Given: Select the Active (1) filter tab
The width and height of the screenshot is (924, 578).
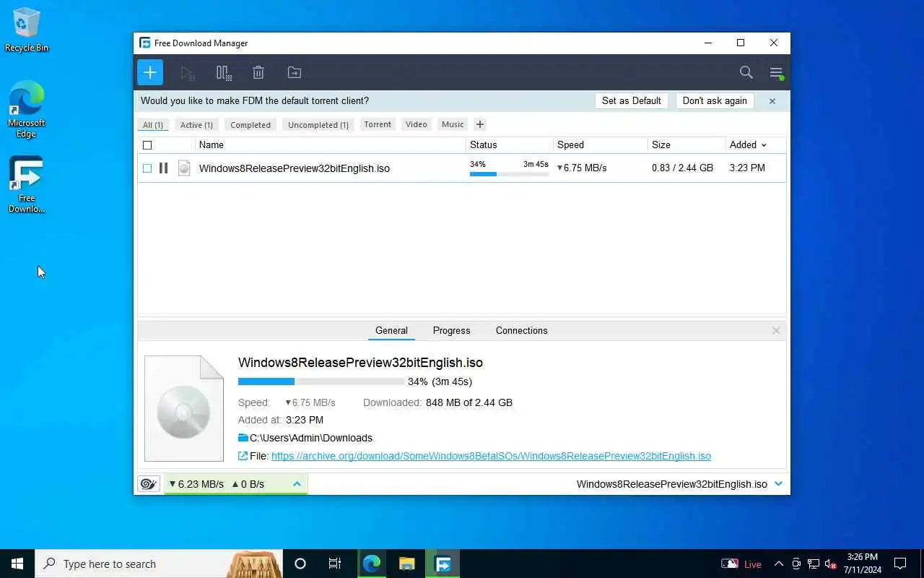Looking at the screenshot, I should [196, 125].
